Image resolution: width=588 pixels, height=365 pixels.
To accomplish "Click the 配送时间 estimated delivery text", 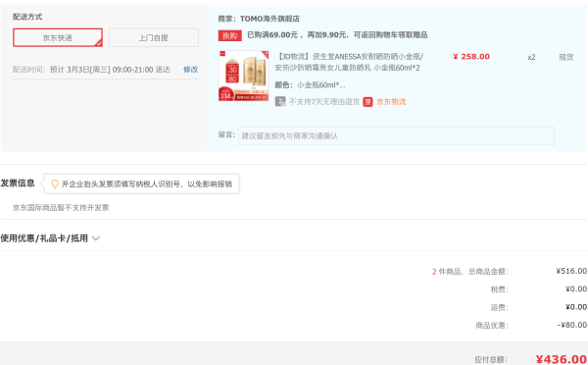I will click(x=91, y=70).
